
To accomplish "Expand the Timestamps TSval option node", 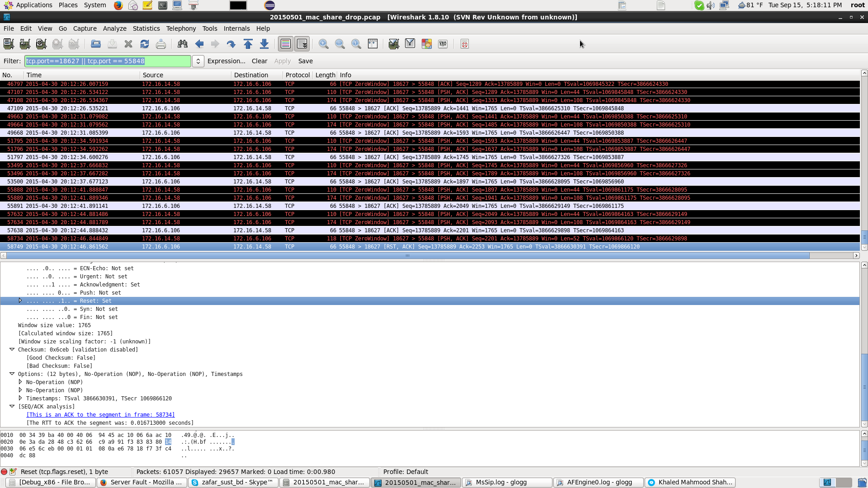I will pyautogui.click(x=20, y=398).
